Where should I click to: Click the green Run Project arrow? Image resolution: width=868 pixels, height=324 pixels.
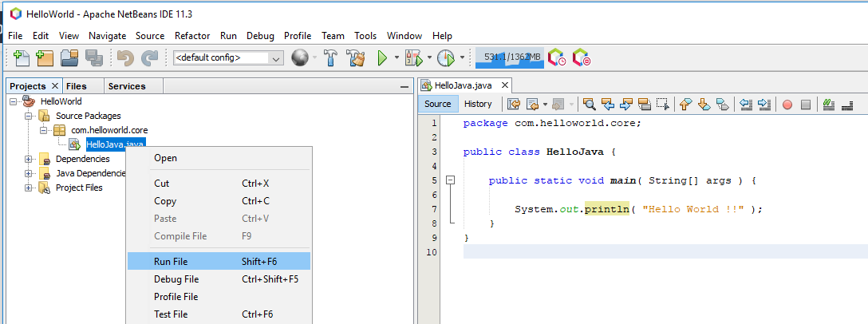coord(382,57)
